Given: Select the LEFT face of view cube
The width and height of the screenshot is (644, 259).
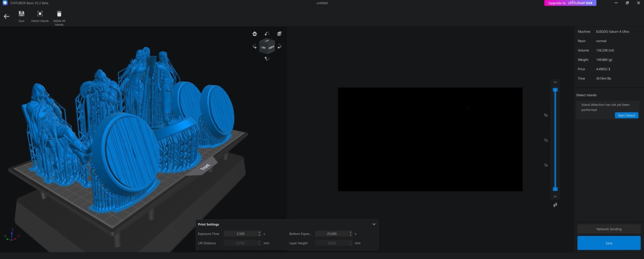Looking at the screenshot, I should click(x=263, y=48).
